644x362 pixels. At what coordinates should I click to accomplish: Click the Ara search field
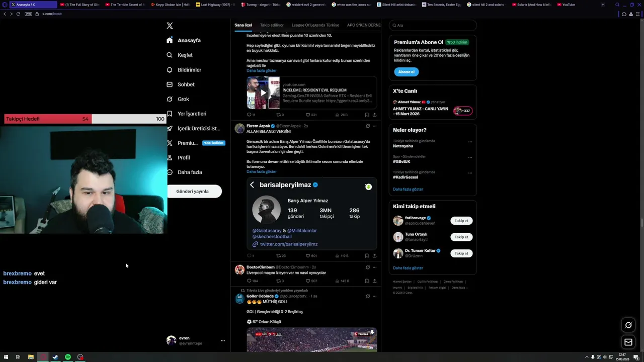click(x=433, y=25)
